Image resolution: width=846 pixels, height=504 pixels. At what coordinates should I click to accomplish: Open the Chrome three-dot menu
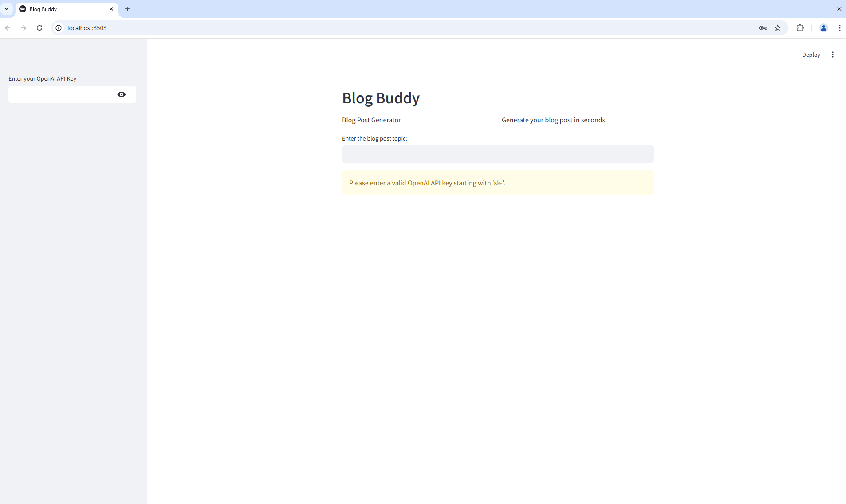coord(839,28)
